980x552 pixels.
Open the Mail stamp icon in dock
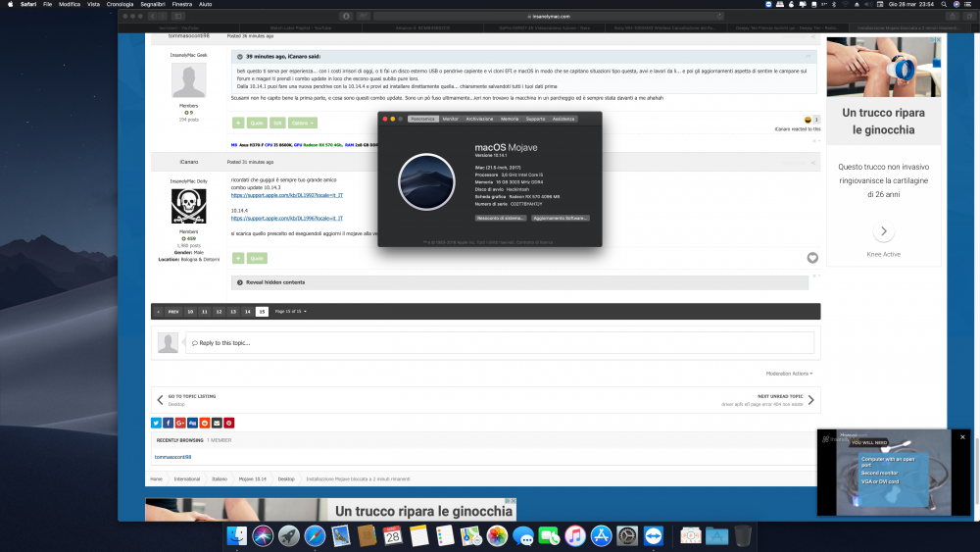(x=341, y=535)
